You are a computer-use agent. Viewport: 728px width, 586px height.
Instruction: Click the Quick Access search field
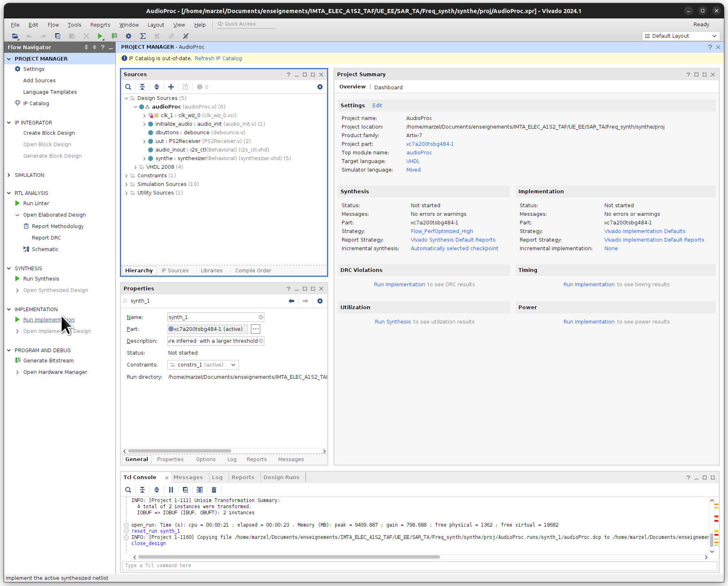tap(246, 24)
